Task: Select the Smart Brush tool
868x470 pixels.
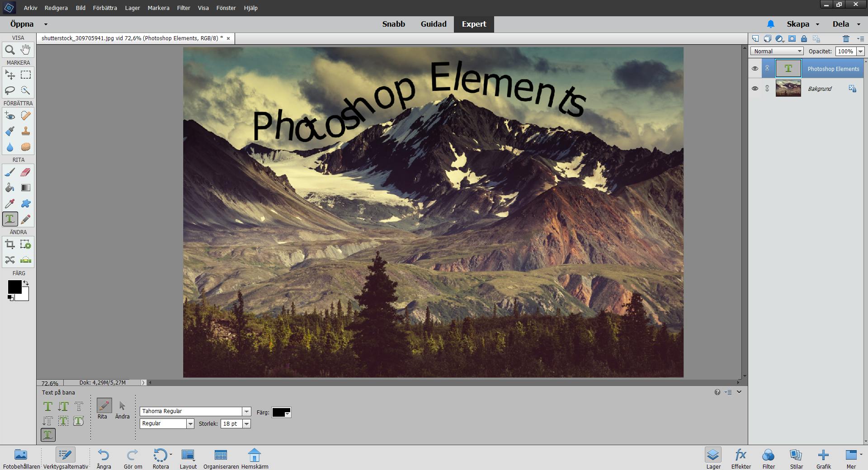Action: [10, 131]
